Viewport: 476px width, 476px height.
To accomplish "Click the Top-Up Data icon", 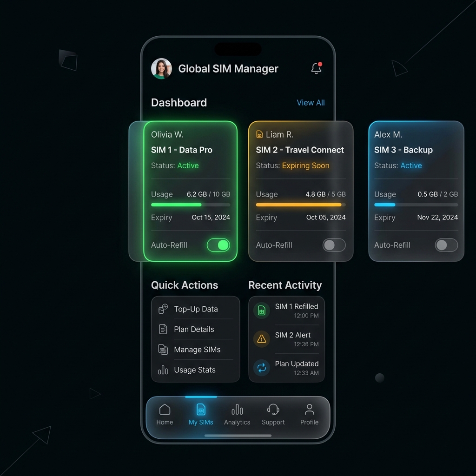I will pyautogui.click(x=163, y=309).
